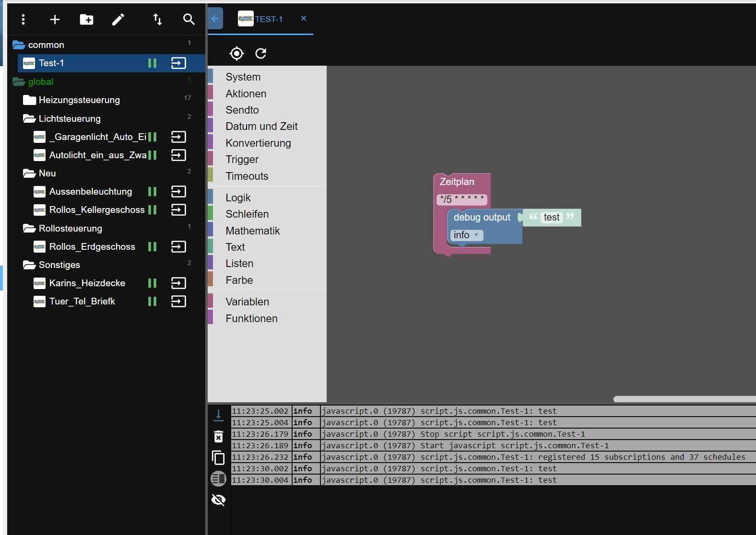Screen dimensions: 756x535
Task: Pause the _Garagenlicht_Auto_Ei script
Action: pos(153,137)
